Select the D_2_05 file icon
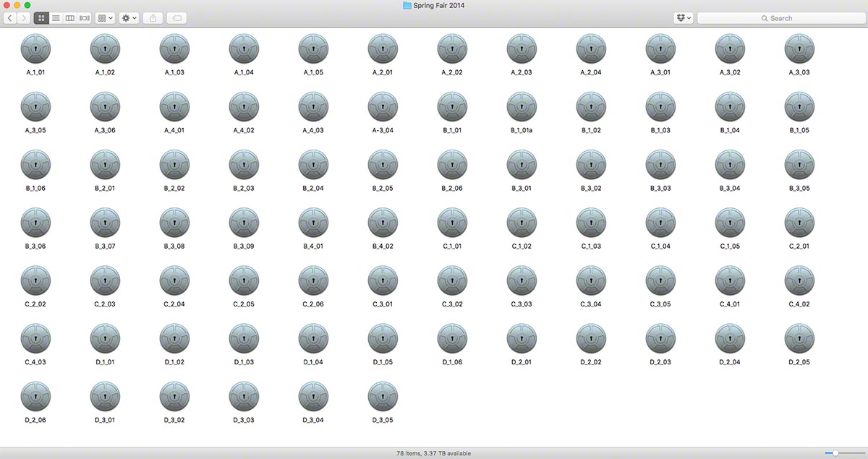Viewport: 868px width, 459px height. click(800, 339)
